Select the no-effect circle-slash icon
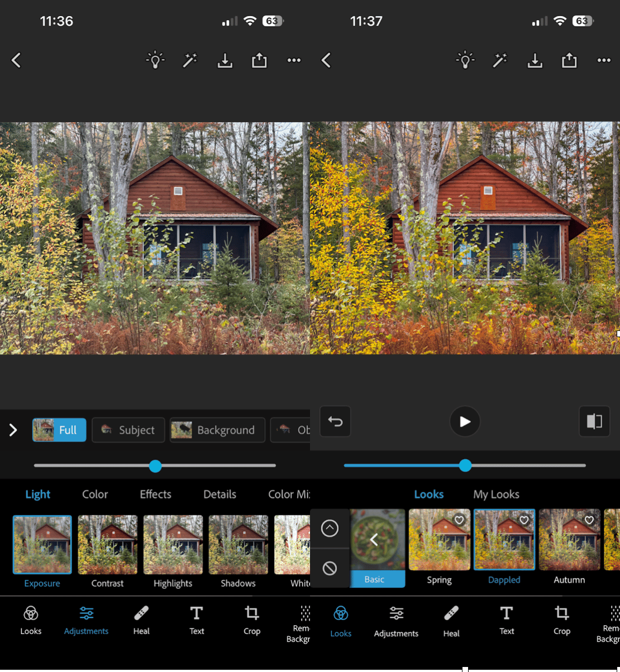The height and width of the screenshot is (672, 620). click(330, 568)
